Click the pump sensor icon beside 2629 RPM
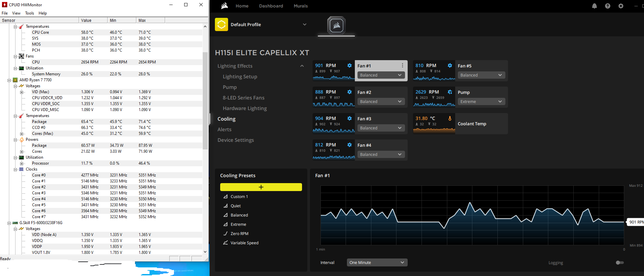The width and height of the screenshot is (644, 276). tap(450, 92)
